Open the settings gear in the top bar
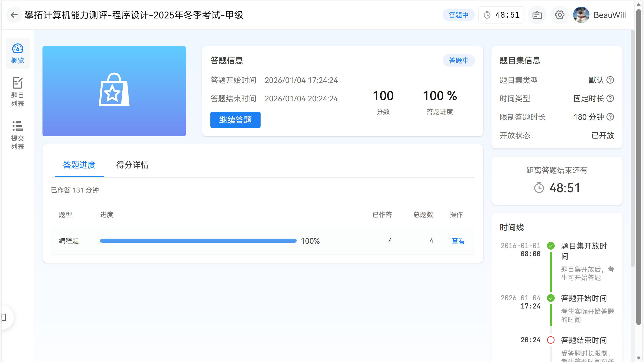Screen dimensions: 644x362 pos(559,15)
